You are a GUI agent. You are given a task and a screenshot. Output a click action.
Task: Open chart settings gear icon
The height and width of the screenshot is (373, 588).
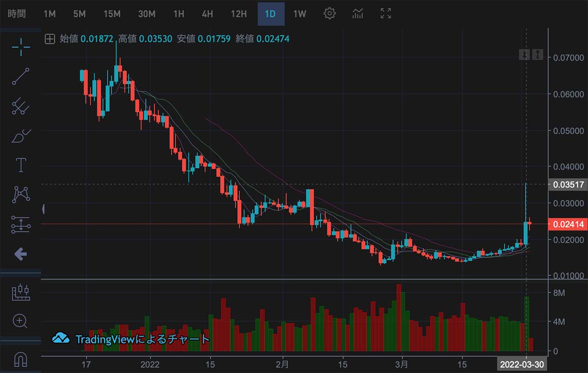[x=330, y=13]
